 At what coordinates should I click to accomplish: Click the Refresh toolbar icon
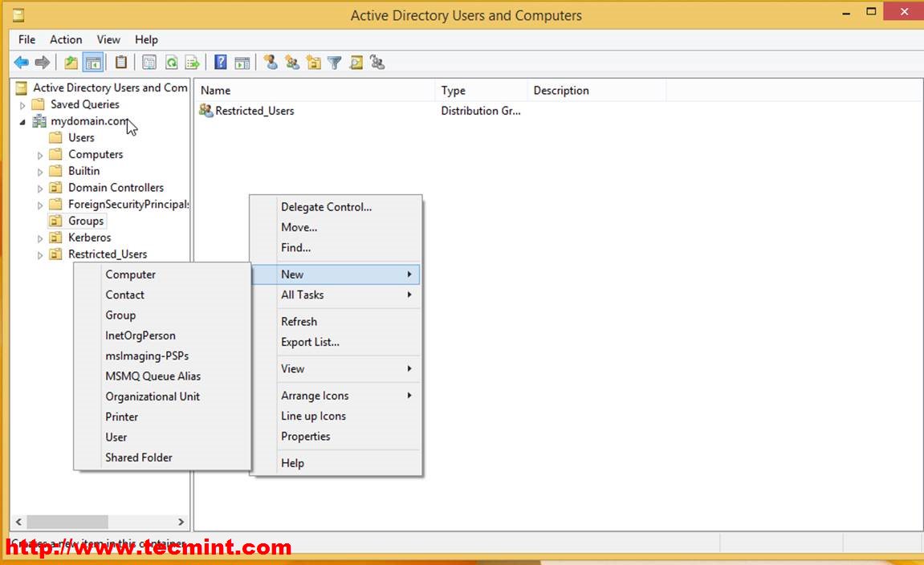click(171, 63)
